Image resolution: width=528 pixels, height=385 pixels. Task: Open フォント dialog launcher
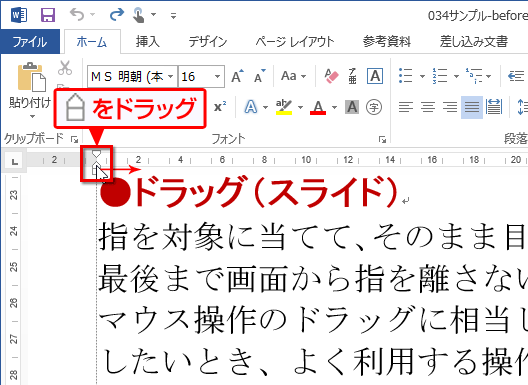click(x=382, y=139)
